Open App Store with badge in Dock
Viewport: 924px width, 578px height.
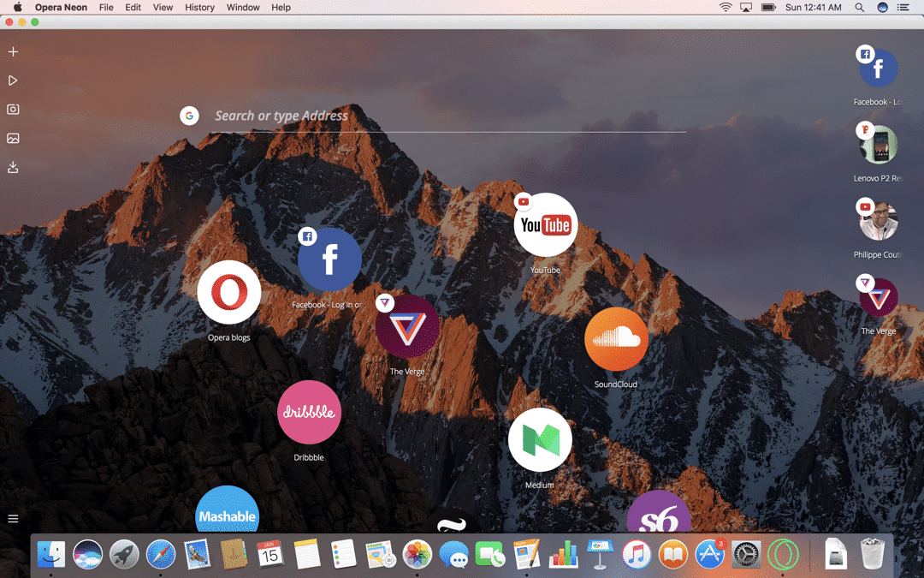[x=710, y=554]
